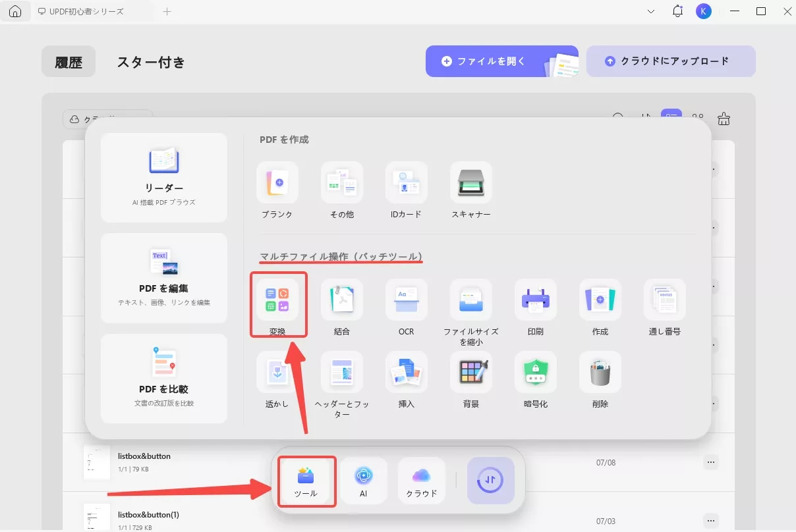Screen dimensions: 796x532
Task: Click the ファイルを開く button
Action: (501, 61)
